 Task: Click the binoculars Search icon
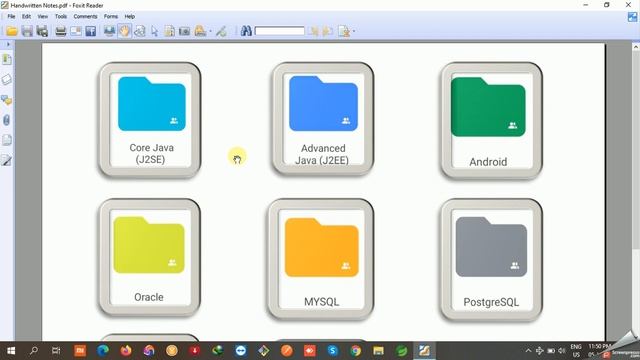246,31
